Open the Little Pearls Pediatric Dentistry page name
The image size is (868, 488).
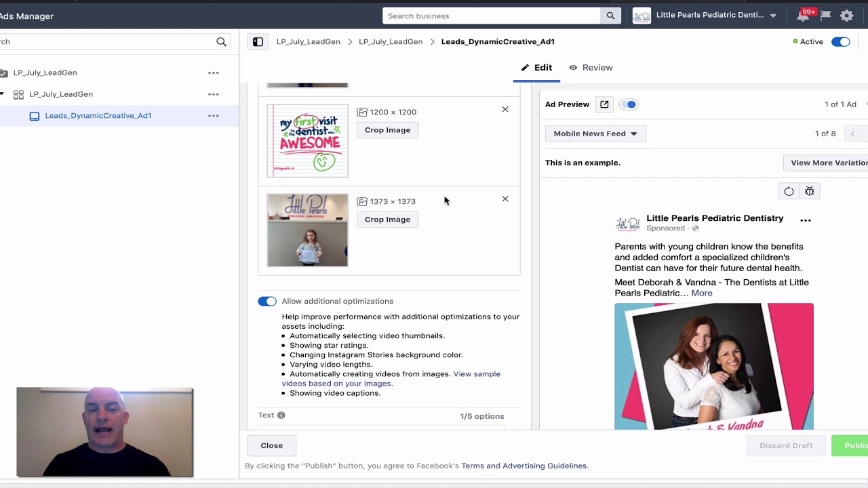pos(715,218)
